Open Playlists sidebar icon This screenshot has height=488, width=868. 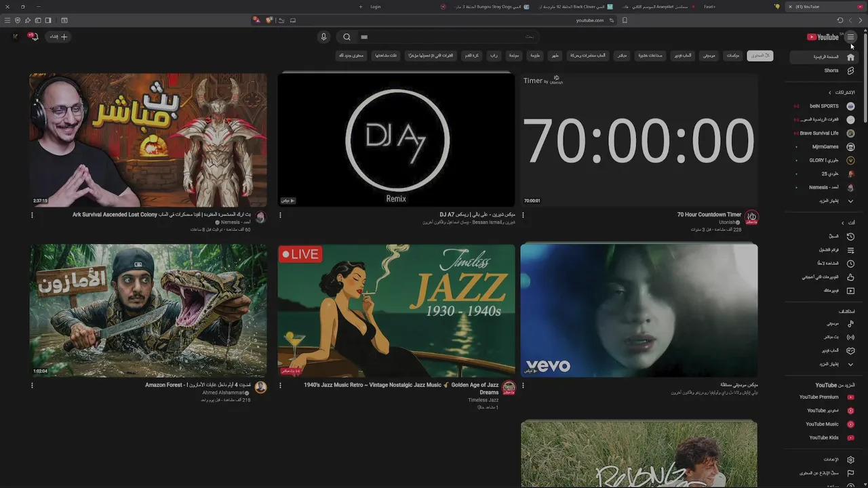coord(850,250)
